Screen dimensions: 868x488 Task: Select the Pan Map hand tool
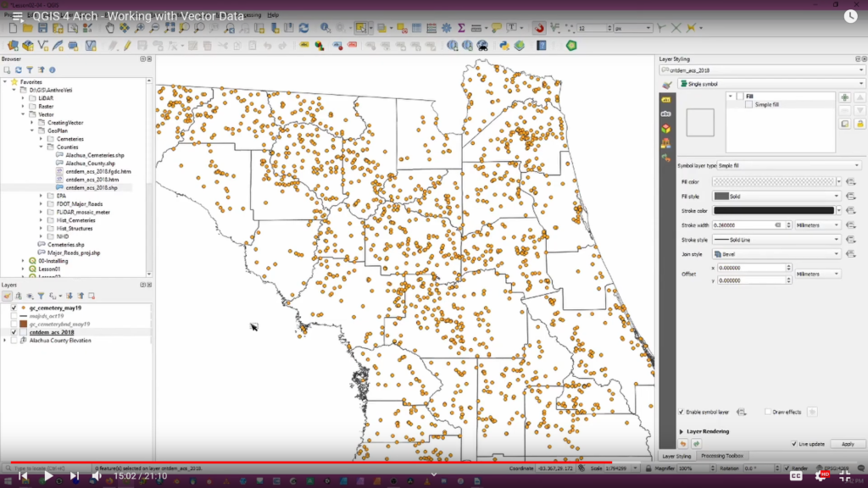pos(109,28)
